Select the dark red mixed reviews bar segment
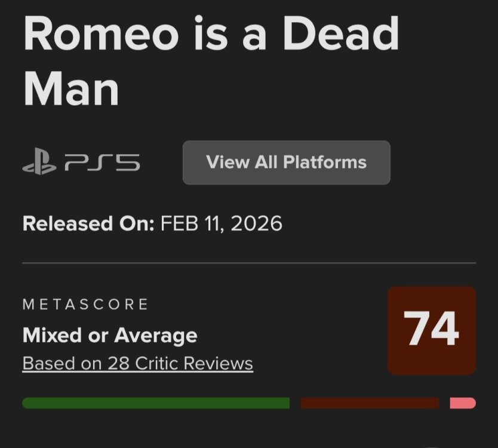 pyautogui.click(x=369, y=403)
